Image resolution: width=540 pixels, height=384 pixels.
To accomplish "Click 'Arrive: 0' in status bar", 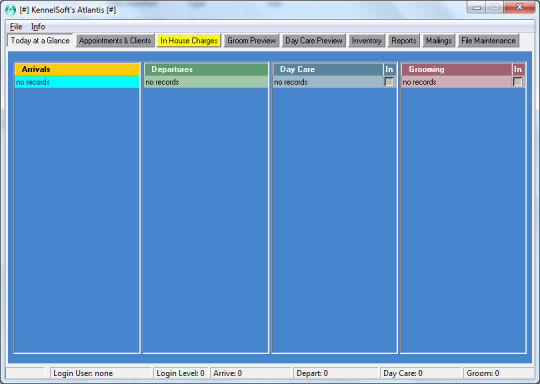I will 251,373.
